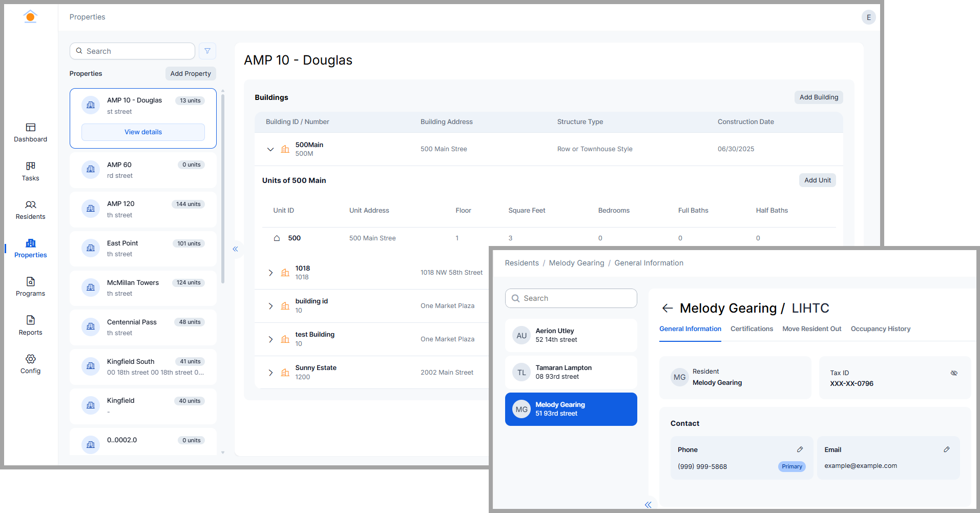Click the edit pencil for Email
The image size is (980, 513).
click(x=947, y=449)
